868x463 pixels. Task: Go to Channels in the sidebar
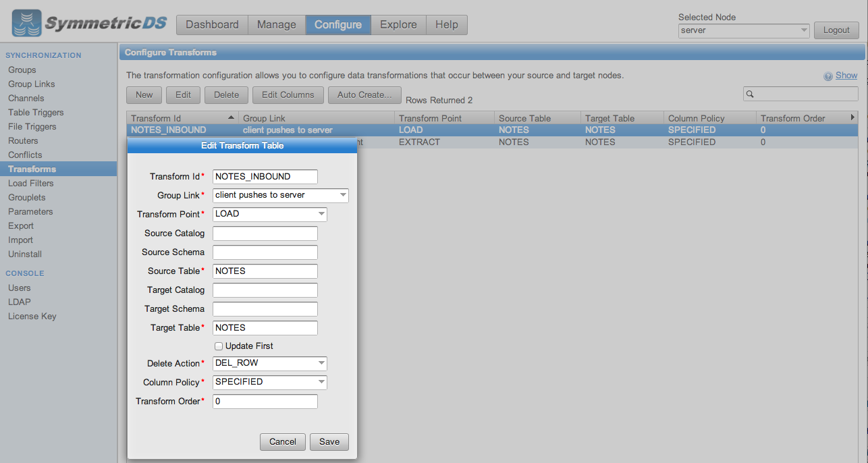[26, 99]
